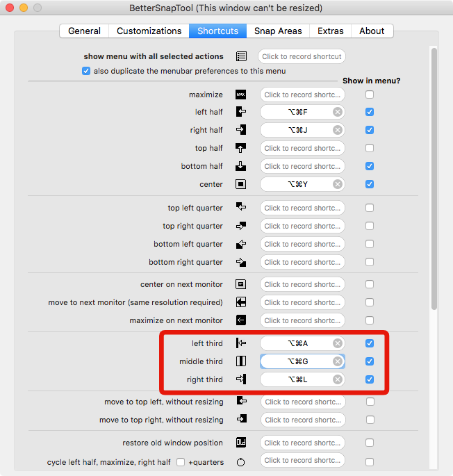Clear the right half shortcut ⌥⌘J

(x=338, y=130)
